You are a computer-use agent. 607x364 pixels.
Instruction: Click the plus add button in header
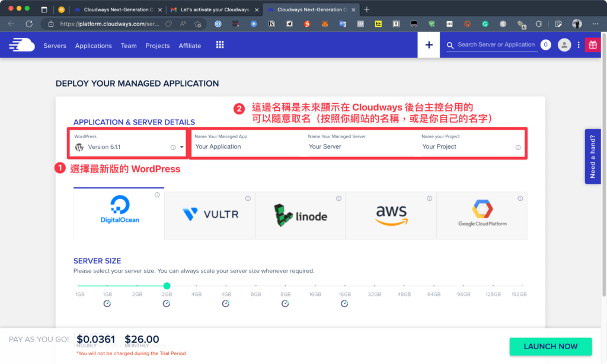[x=429, y=45]
